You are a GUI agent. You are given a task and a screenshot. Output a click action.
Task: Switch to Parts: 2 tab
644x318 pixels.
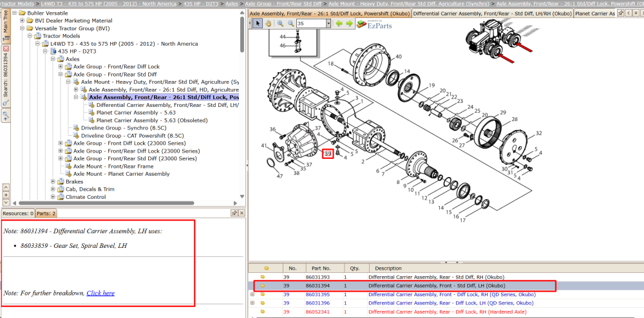point(46,213)
